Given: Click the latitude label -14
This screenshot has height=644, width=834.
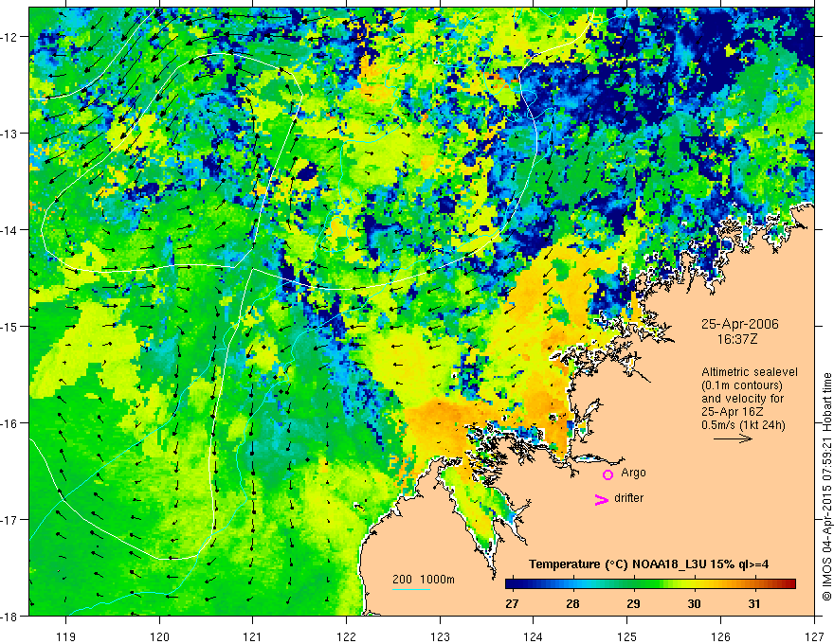Looking at the screenshot, I should (10, 230).
